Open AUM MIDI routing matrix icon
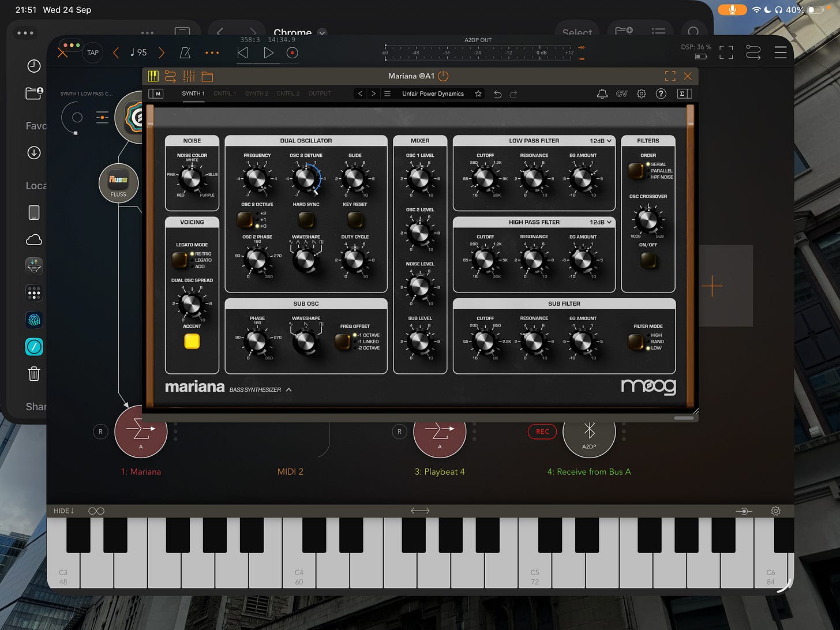The width and height of the screenshot is (840, 630). coord(753,52)
